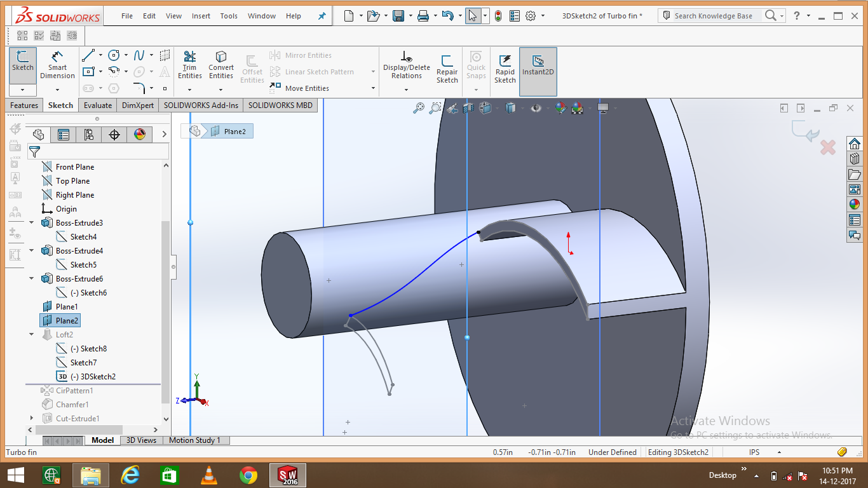Expand the Boss-Extrude3 feature
Screen dimensions: 868x488
pyautogui.click(x=30, y=222)
